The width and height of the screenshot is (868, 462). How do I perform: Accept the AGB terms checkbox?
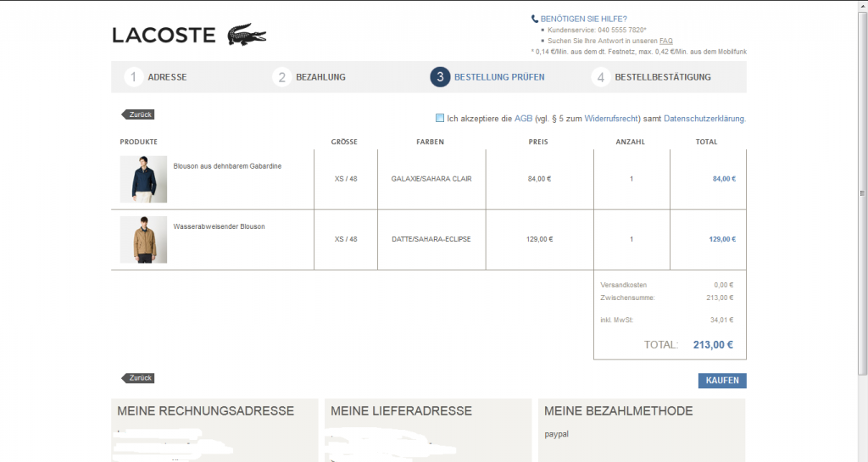pyautogui.click(x=440, y=118)
